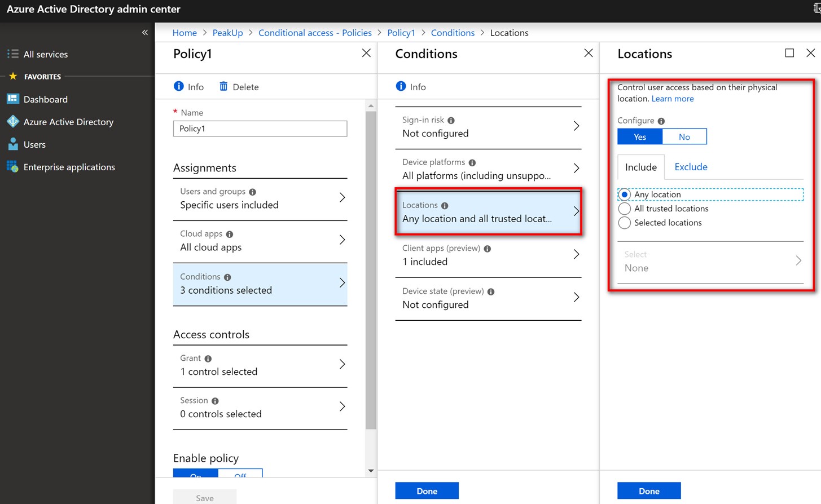Select the Any location radio button
This screenshot has height=504, width=821.
pyautogui.click(x=625, y=194)
